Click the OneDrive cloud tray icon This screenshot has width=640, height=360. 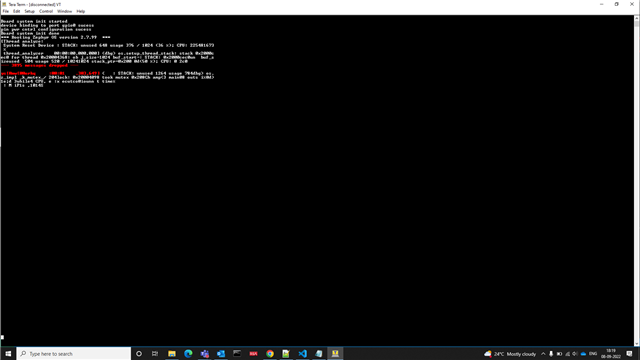(583, 354)
